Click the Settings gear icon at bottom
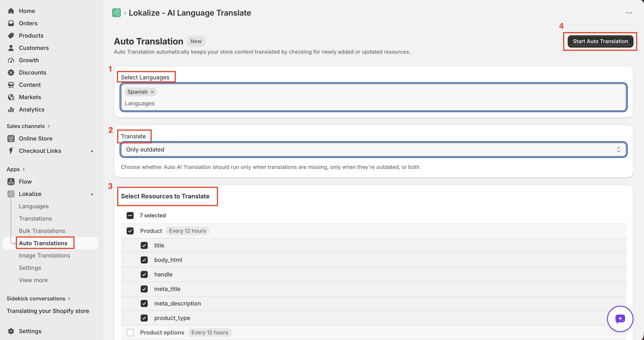The image size is (644, 340). [11, 331]
